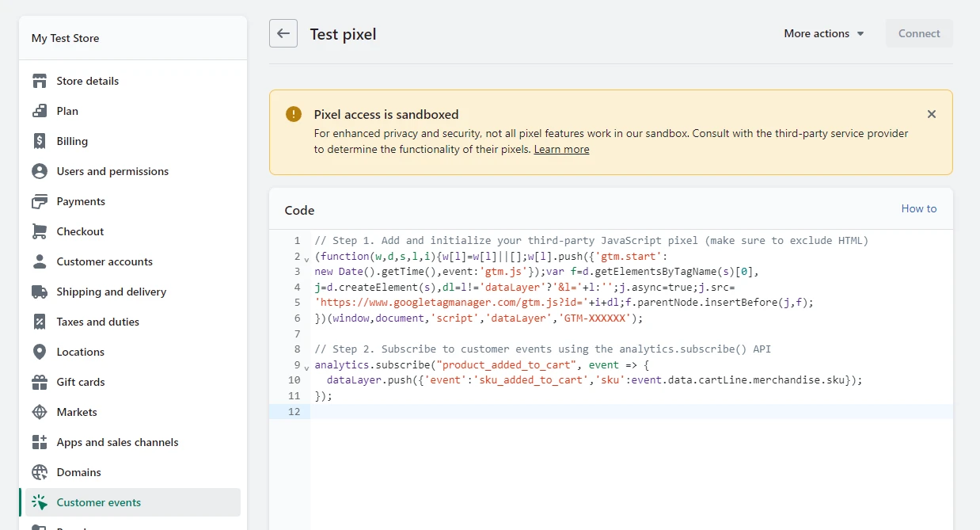Click the new Date().getTime() code line
Screen dimensions: 980x530
(537, 272)
